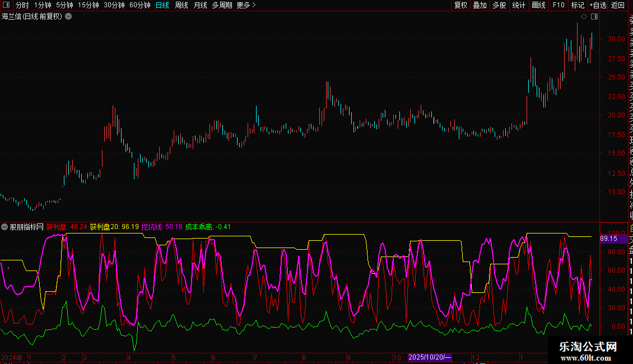Click the 海兰信(日线.前复权) chart title
Screen dimensions: 633x364
32,16
